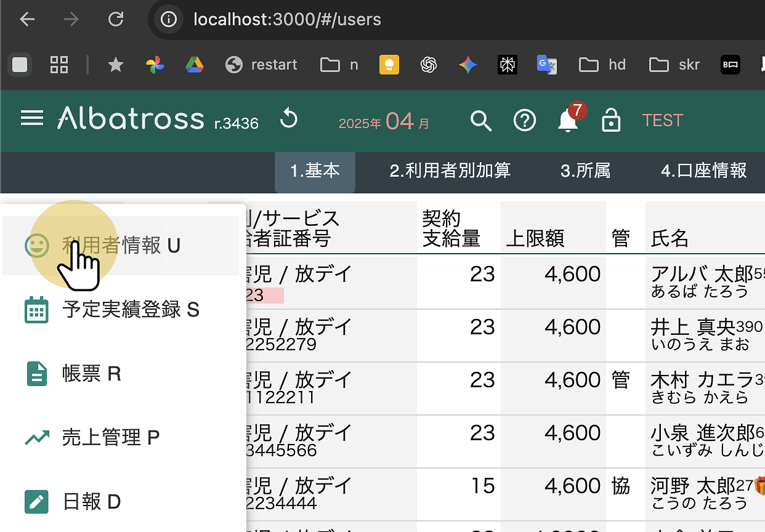Click the browser address bar URL
The width and height of the screenshot is (765, 532).
[287, 20]
